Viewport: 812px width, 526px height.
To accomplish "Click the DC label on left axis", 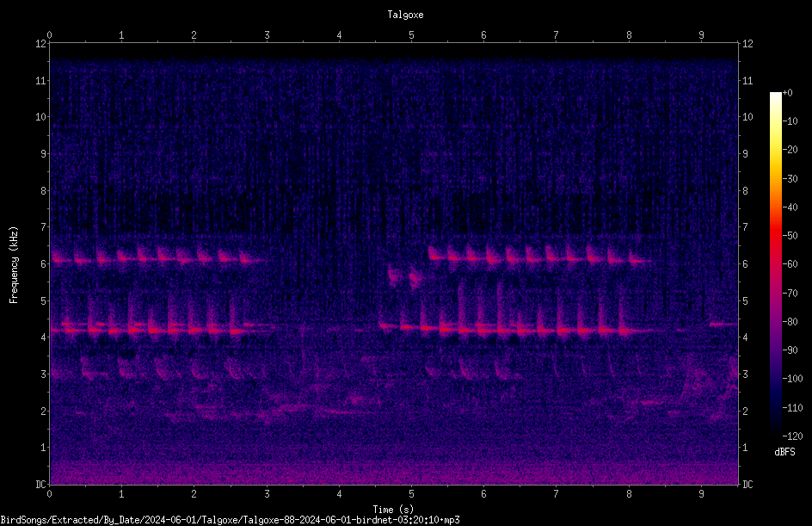I will [41, 484].
